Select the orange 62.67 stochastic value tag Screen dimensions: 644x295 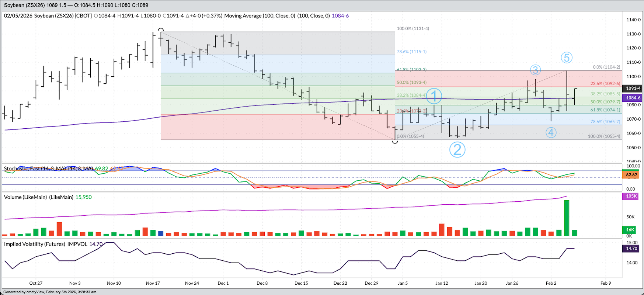631,175
